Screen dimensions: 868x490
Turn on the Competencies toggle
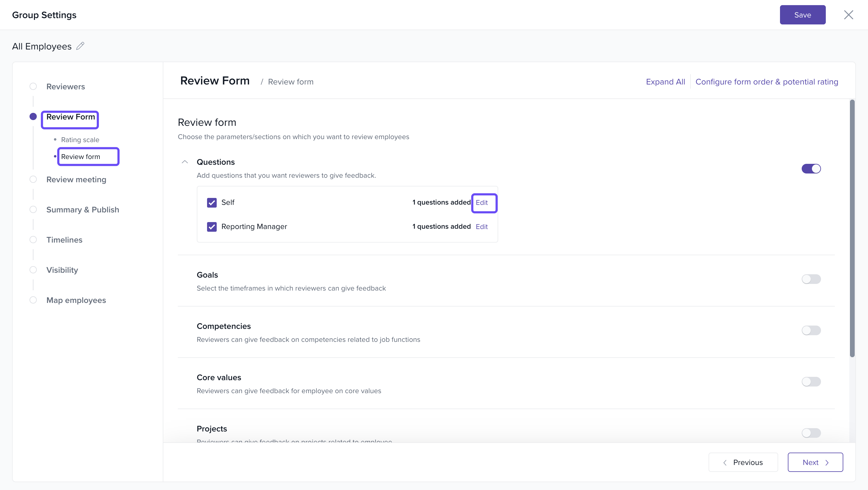pyautogui.click(x=811, y=330)
